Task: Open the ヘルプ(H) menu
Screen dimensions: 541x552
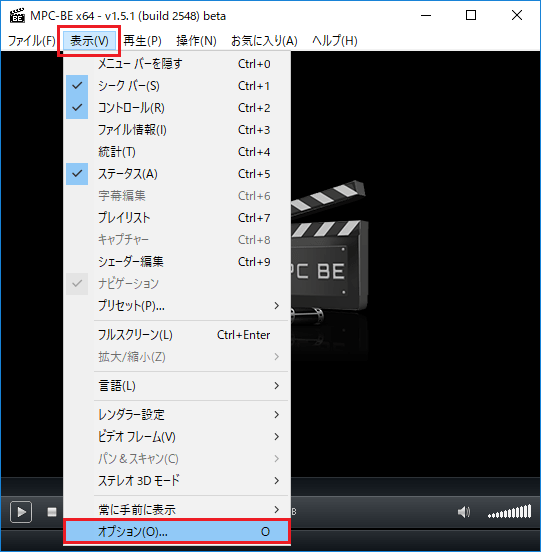Action: click(335, 41)
